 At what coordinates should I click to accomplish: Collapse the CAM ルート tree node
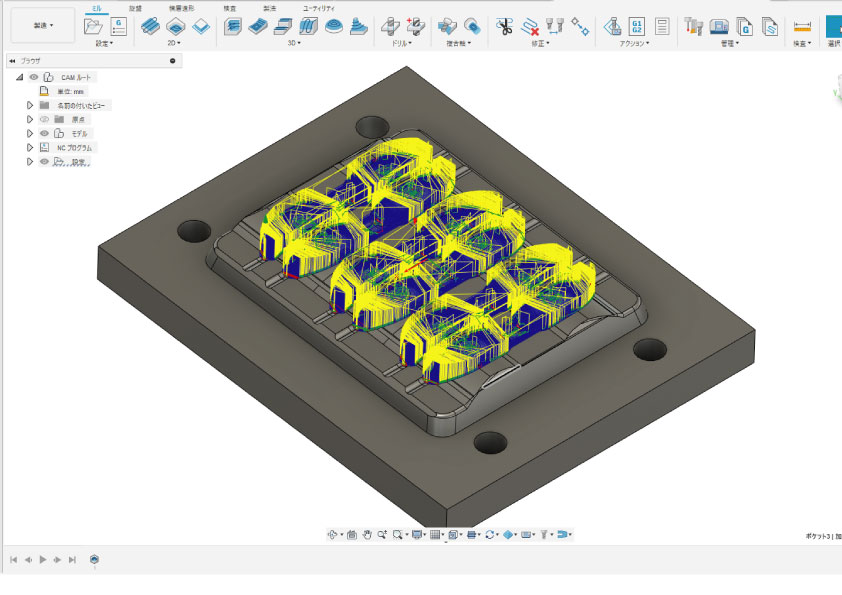[x=19, y=77]
